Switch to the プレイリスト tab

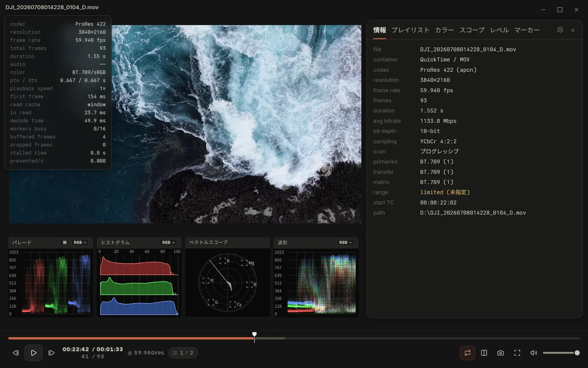(x=410, y=30)
